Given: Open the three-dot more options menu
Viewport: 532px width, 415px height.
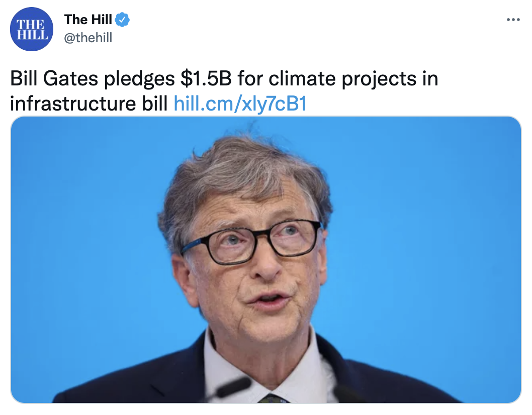Looking at the screenshot, I should pyautogui.click(x=513, y=20).
